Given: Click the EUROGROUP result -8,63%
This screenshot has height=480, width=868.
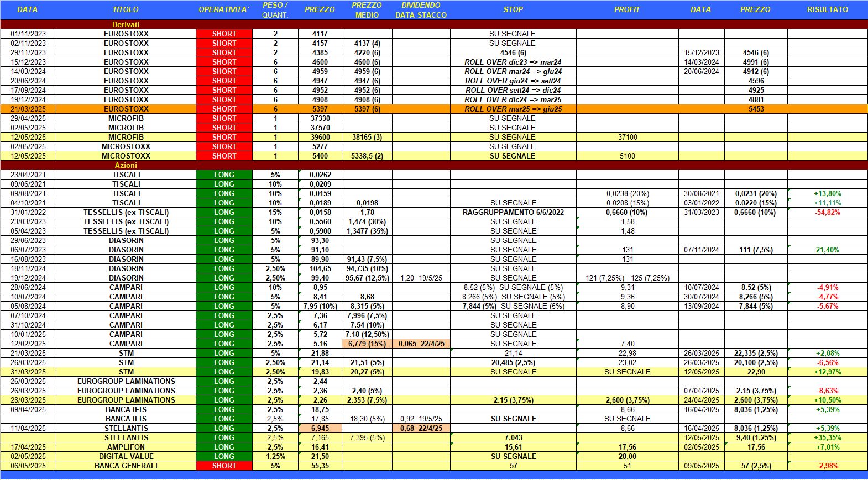Looking at the screenshot, I should [828, 391].
